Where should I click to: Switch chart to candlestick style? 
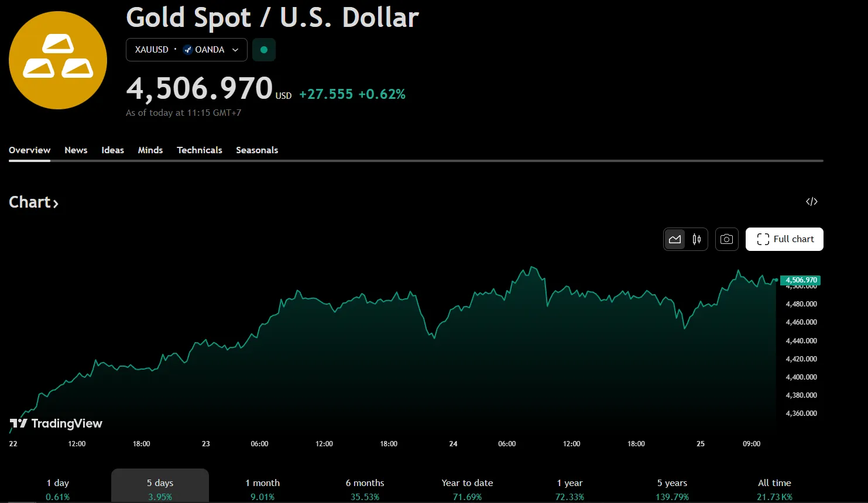click(697, 239)
